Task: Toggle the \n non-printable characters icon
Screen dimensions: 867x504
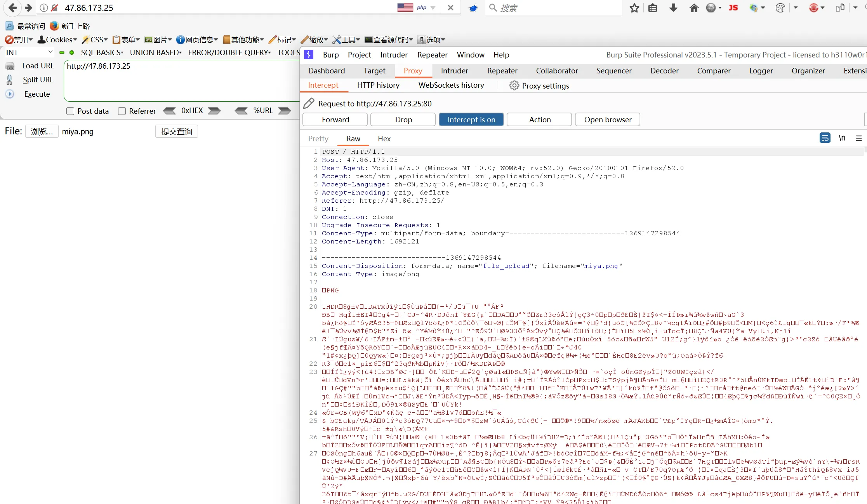Action: click(x=842, y=138)
